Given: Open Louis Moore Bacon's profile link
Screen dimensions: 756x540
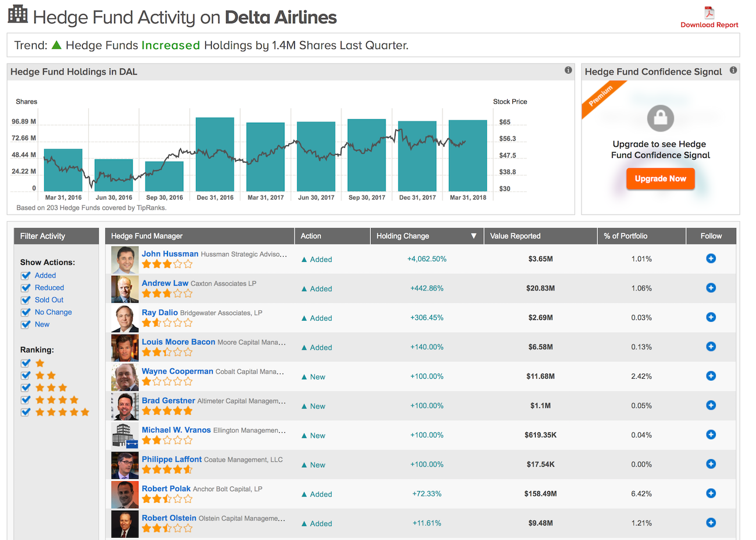Looking at the screenshot, I should point(179,342).
